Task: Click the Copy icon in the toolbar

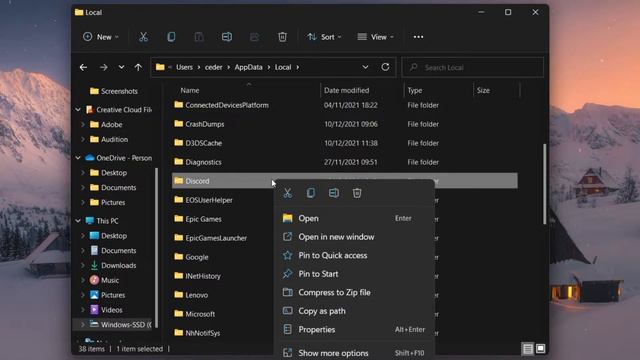Action: (x=171, y=37)
